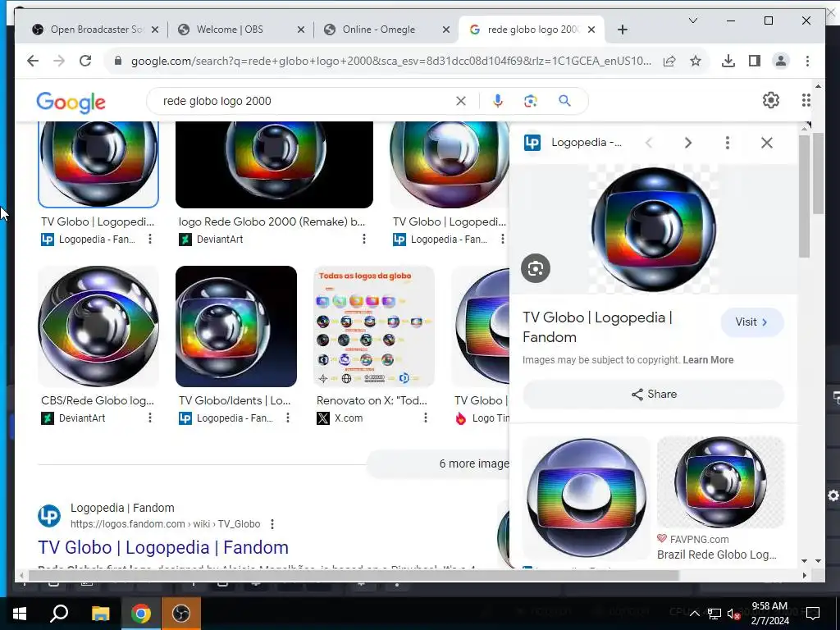This screenshot has height=630, width=840.
Task: Click the Visit button in preview
Action: (x=751, y=322)
